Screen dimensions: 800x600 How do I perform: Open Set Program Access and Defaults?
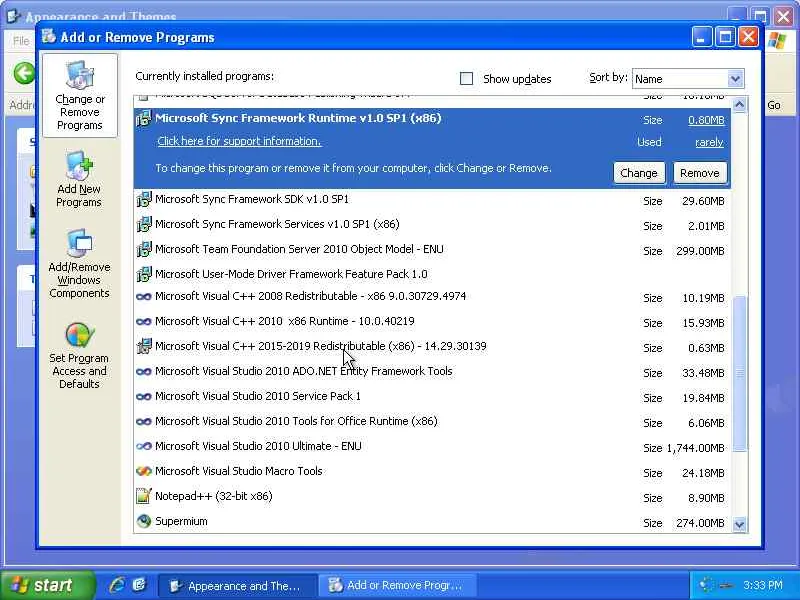point(79,356)
